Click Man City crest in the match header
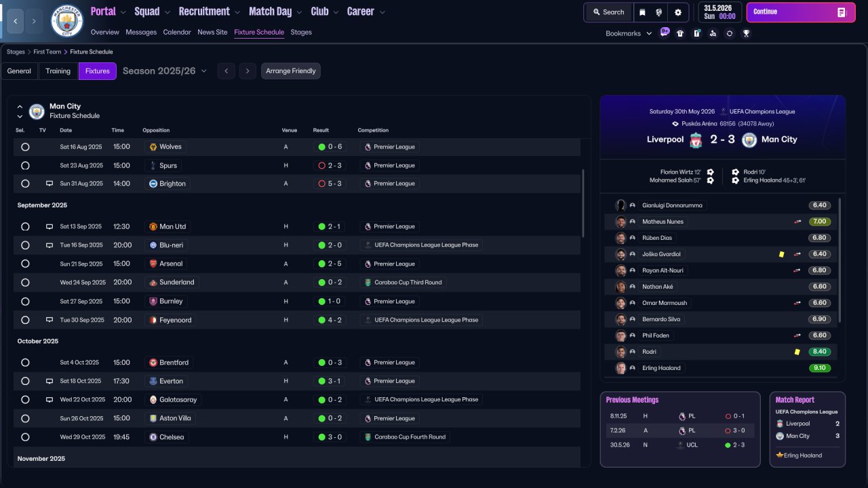 click(749, 140)
